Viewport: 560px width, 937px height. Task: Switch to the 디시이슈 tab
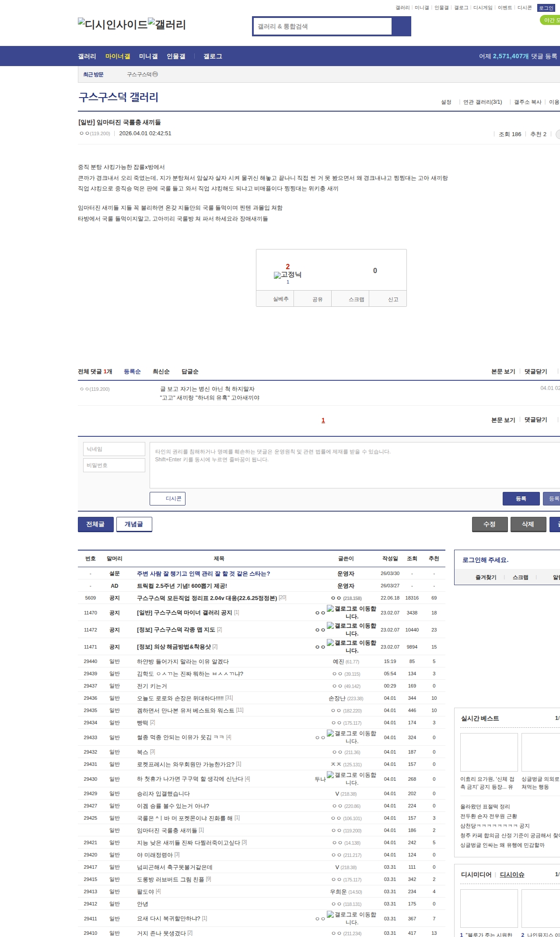click(x=512, y=874)
